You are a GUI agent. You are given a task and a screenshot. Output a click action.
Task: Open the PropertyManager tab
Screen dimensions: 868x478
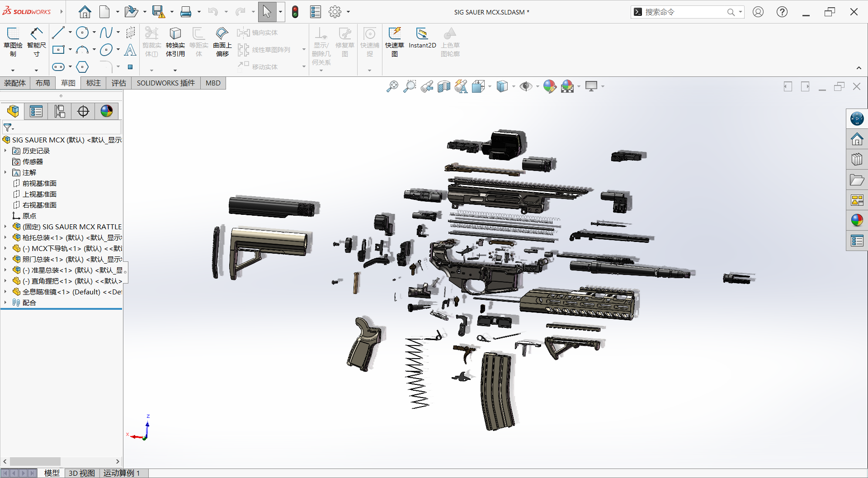(x=36, y=111)
